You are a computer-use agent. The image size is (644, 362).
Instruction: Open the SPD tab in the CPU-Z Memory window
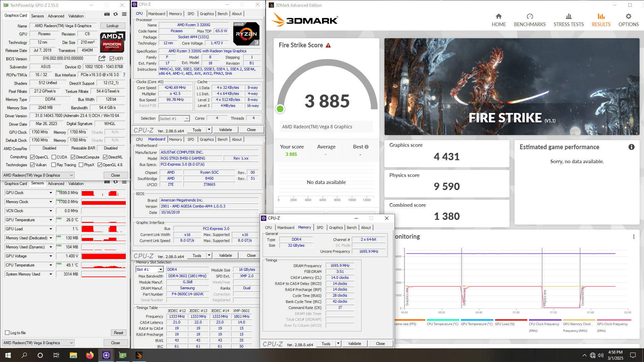(x=320, y=228)
